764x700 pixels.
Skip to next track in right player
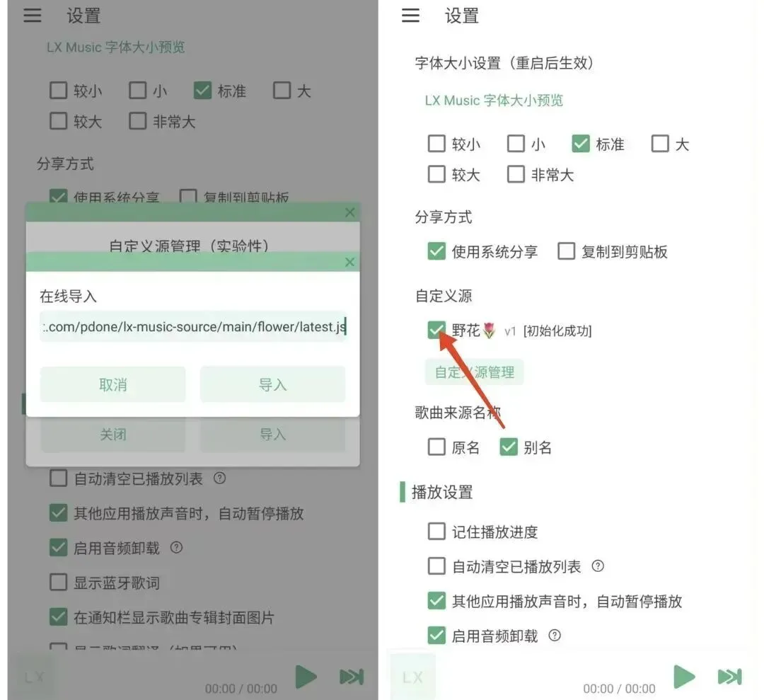click(x=729, y=677)
